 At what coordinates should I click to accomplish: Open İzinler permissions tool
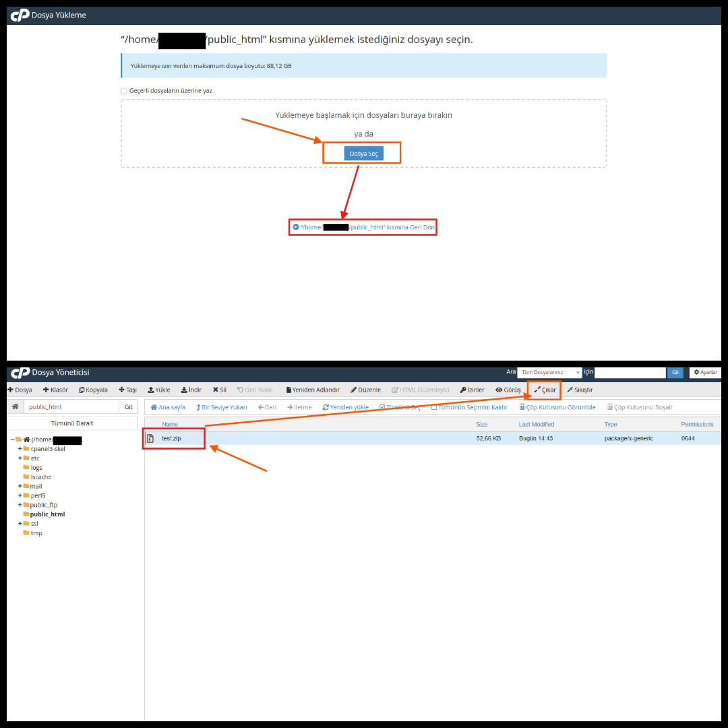point(463,390)
